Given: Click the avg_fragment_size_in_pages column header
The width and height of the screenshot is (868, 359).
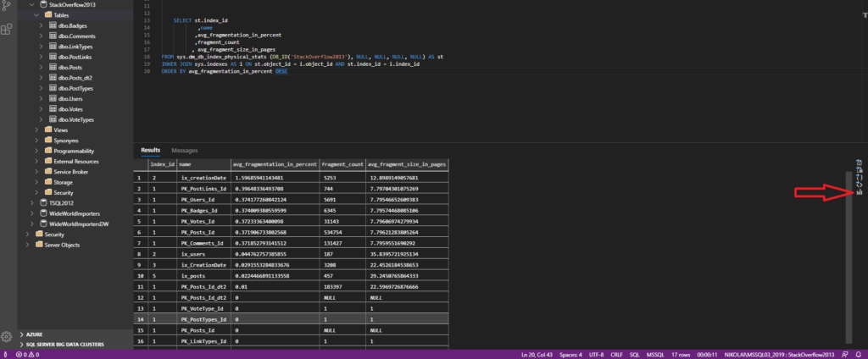Looking at the screenshot, I should coord(407,164).
